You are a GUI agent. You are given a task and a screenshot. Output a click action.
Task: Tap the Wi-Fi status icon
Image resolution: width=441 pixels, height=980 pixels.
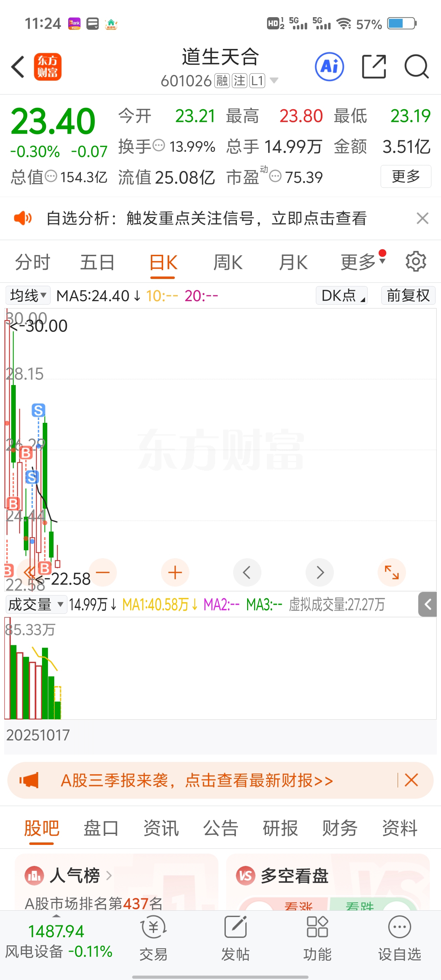(344, 23)
